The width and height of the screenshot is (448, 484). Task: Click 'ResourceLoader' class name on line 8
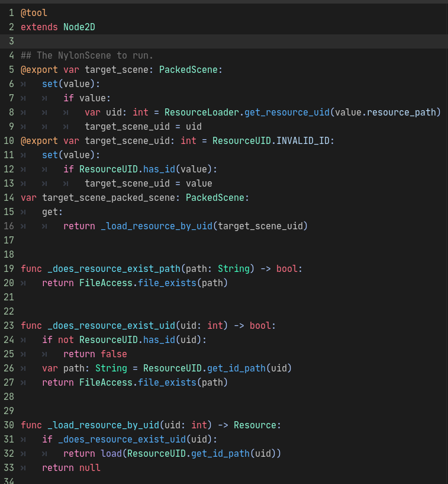tap(202, 113)
